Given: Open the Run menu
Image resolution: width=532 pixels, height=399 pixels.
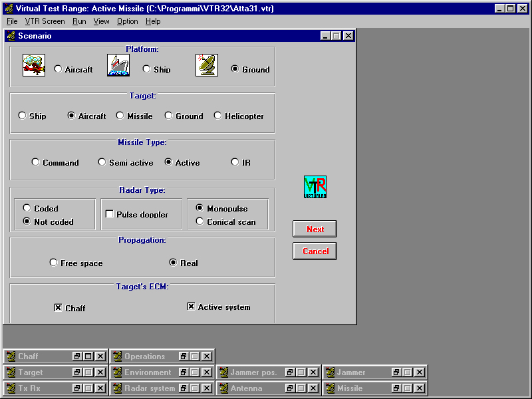Looking at the screenshot, I should [79, 21].
